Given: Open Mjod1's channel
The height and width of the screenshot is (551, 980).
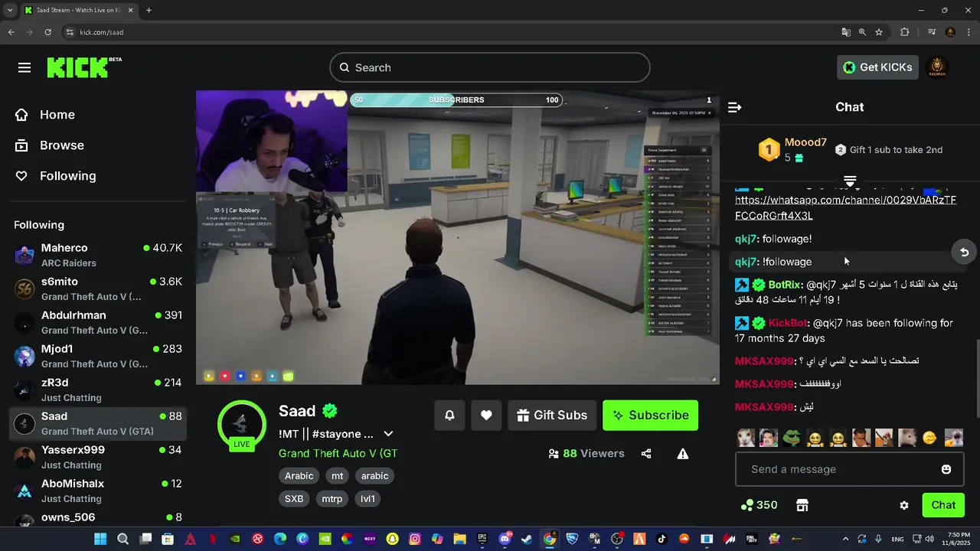Looking at the screenshot, I should pyautogui.click(x=98, y=356).
